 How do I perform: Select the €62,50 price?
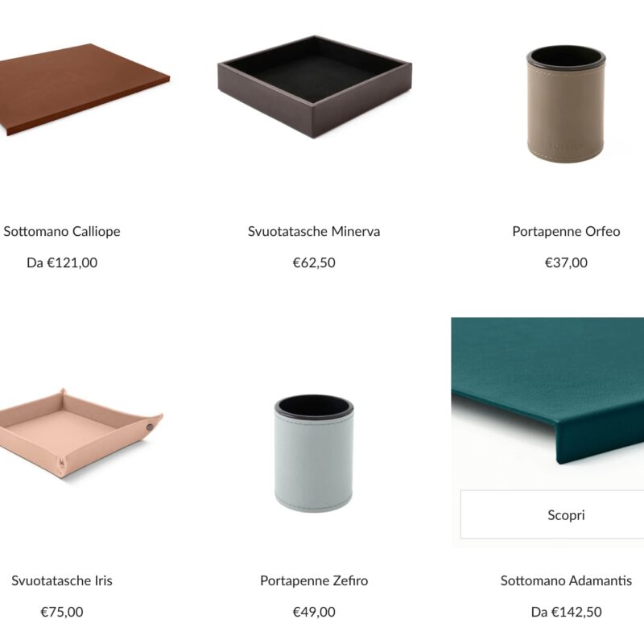[314, 262]
